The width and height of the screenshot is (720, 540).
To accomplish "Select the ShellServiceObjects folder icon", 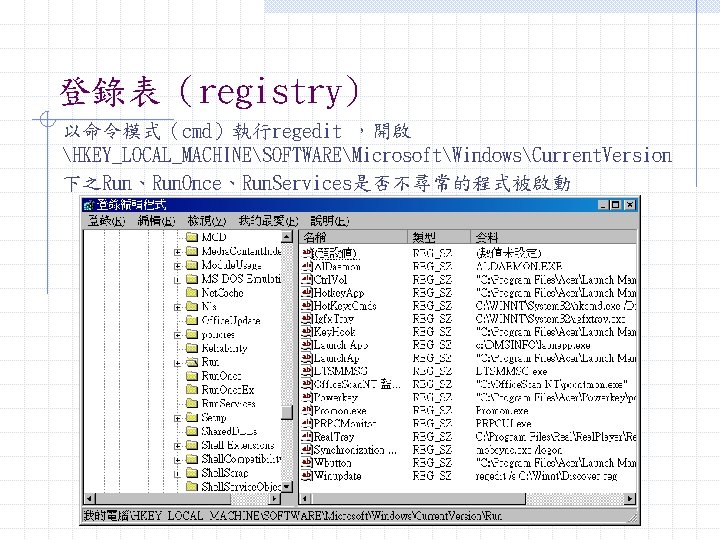I will pyautogui.click(x=192, y=486).
